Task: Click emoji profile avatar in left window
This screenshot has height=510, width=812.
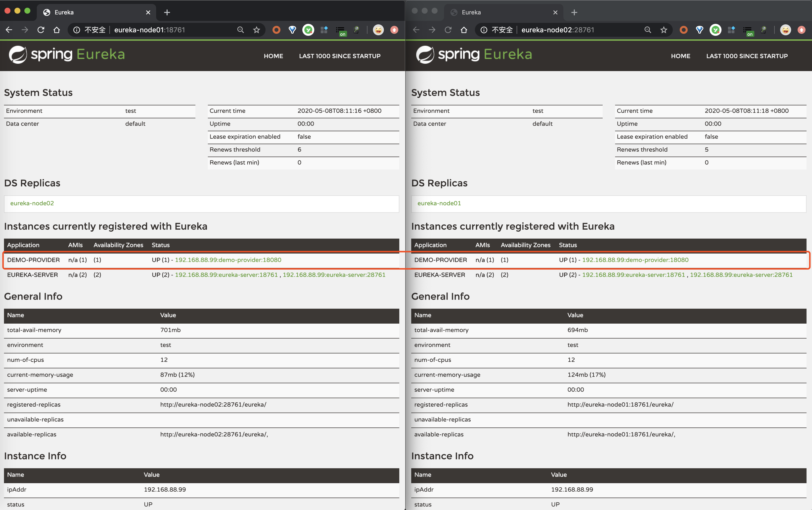Action: coord(378,30)
